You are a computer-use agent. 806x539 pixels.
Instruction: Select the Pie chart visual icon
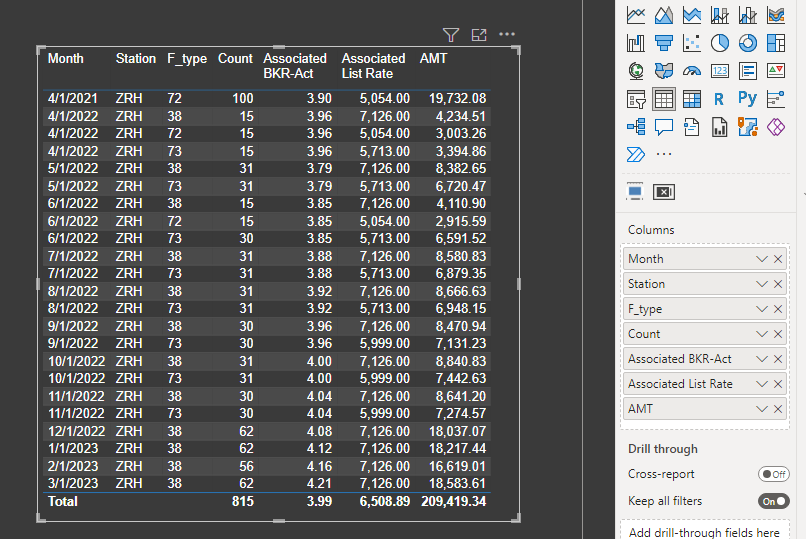[x=719, y=43]
